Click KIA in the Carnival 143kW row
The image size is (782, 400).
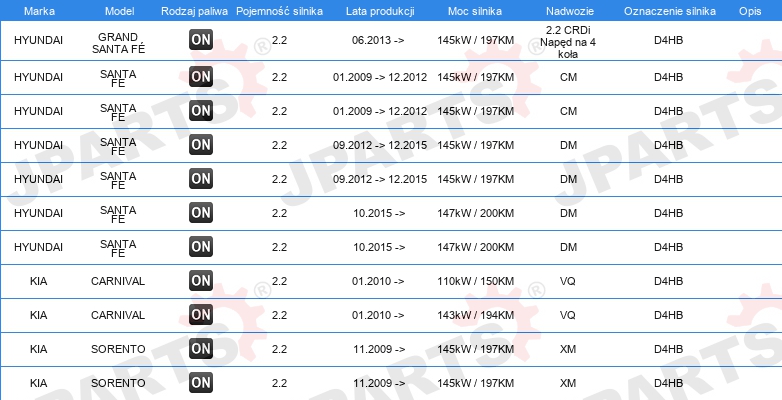point(38,315)
